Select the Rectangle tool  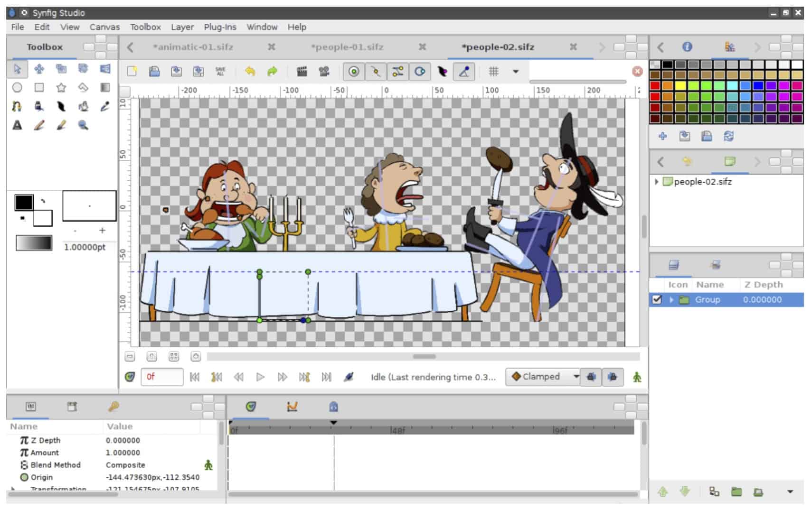[39, 88]
